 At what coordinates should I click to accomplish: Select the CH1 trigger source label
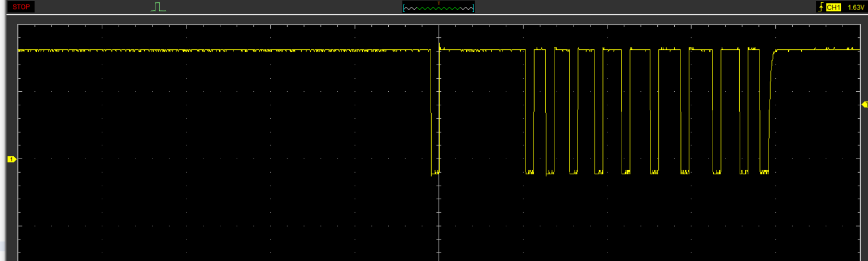coord(834,7)
